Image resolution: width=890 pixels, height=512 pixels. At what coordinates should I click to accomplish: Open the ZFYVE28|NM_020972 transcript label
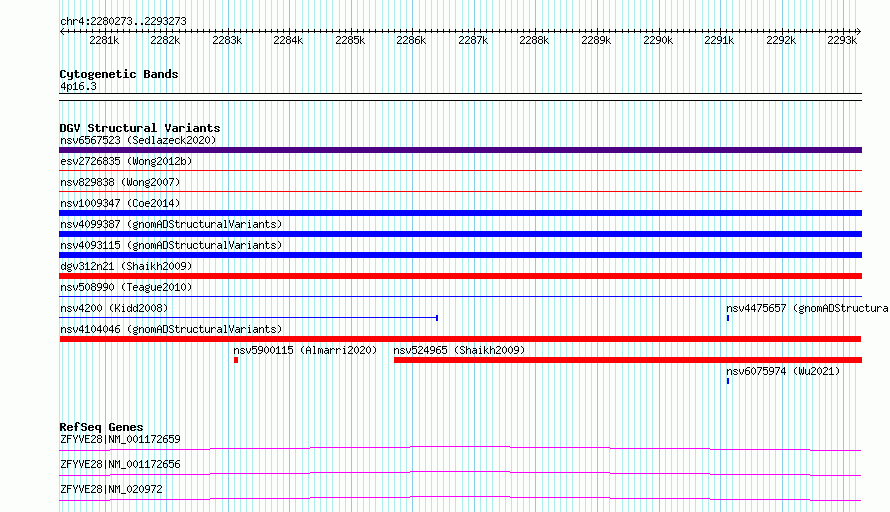[x=111, y=489]
